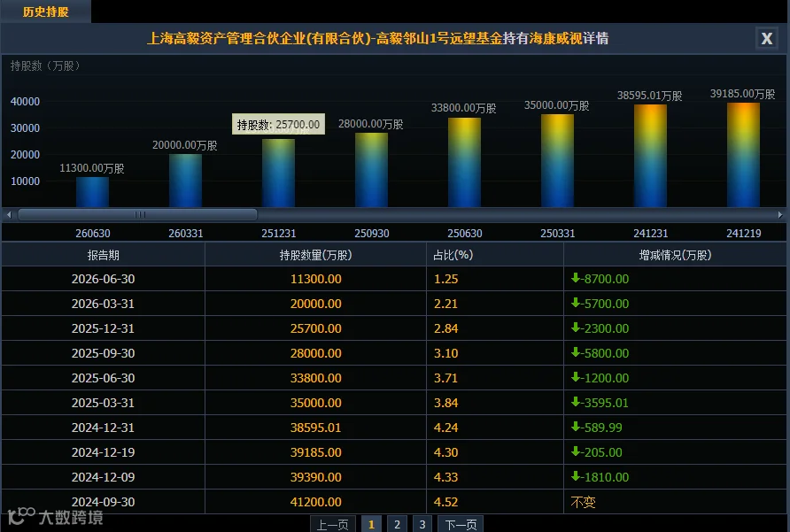Click the holding value 41200.00 in table
This screenshot has height=532, width=790.
(x=316, y=501)
